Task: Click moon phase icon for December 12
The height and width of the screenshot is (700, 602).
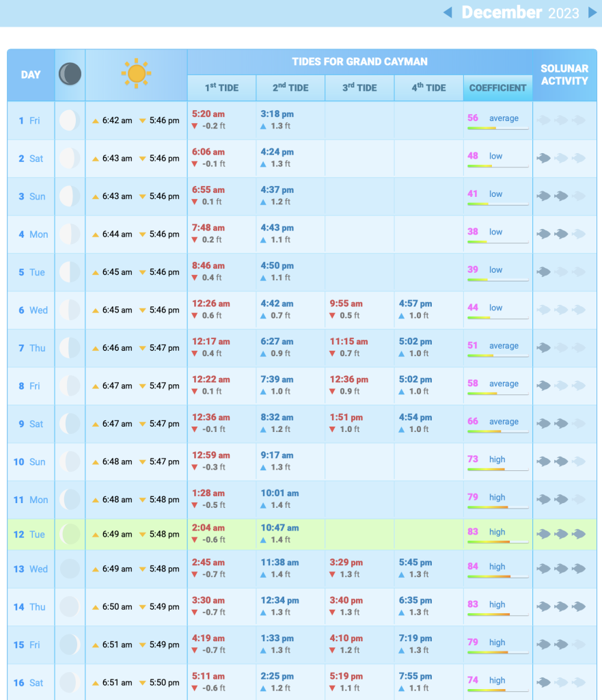Action: 70,535
